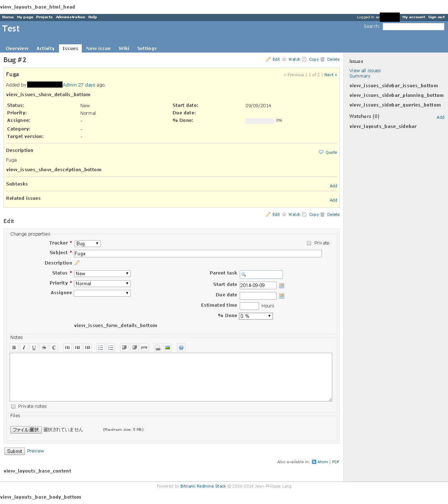Click the Submit button

[14, 451]
